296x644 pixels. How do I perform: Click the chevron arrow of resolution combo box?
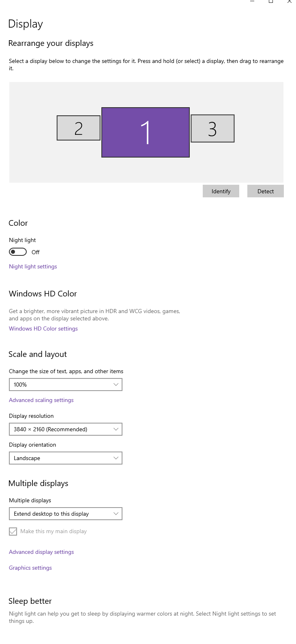116,429
